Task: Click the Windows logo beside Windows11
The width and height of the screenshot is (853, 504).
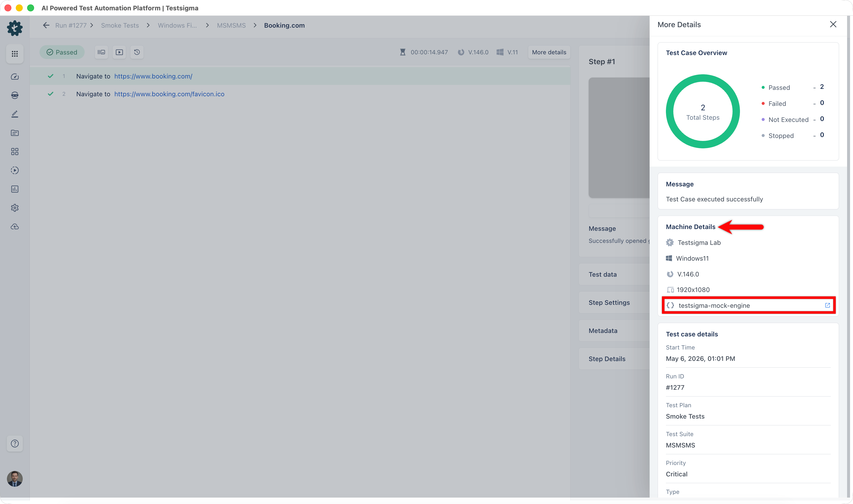Action: (669, 258)
